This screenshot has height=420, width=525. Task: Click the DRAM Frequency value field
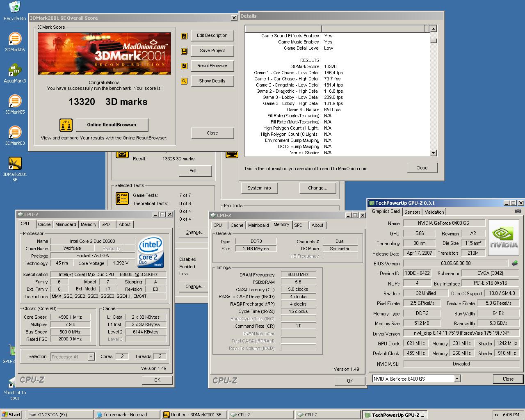tap(298, 275)
